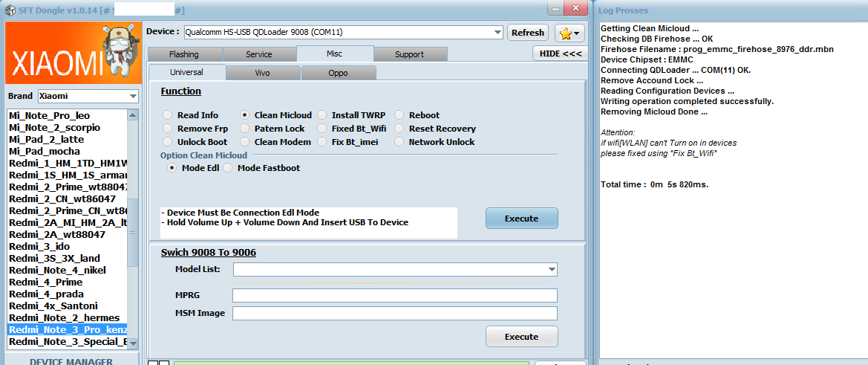Choose Mode Edl option

tap(172, 168)
